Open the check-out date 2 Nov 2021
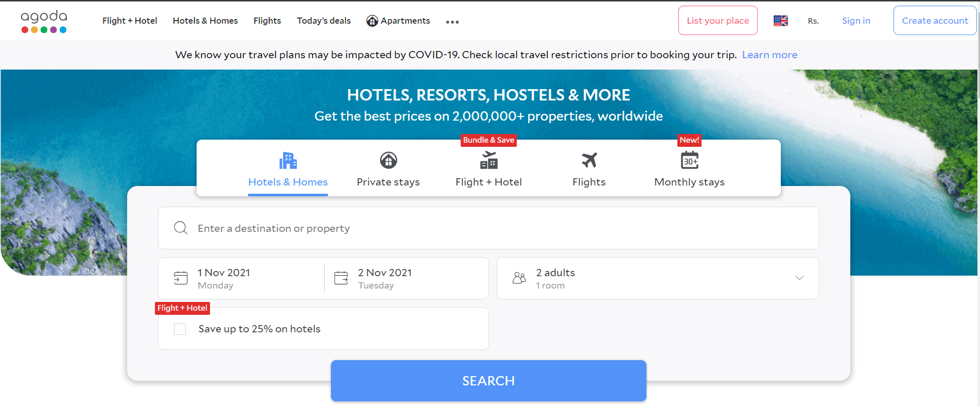This screenshot has height=406, width=980. (406, 278)
